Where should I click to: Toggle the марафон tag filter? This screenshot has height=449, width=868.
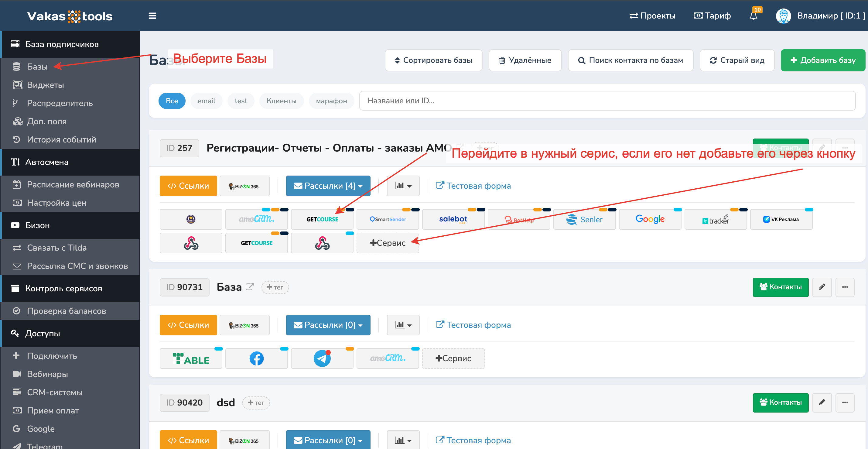(331, 101)
